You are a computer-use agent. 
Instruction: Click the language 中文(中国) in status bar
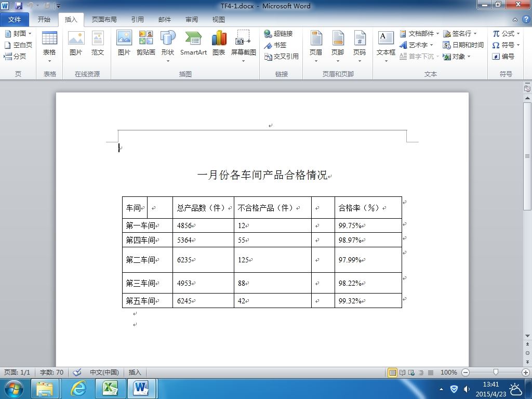104,372
